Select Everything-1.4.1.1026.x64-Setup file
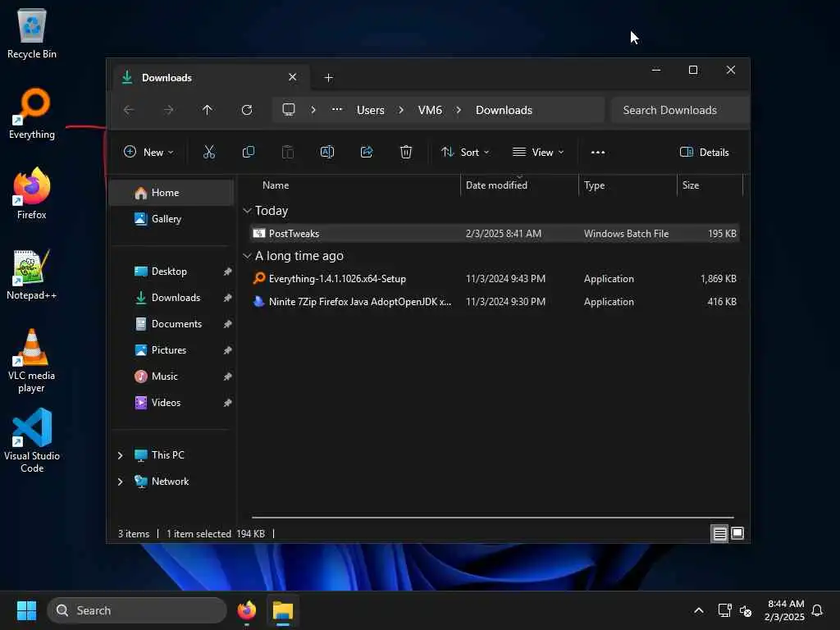840x630 pixels. tap(495, 279)
